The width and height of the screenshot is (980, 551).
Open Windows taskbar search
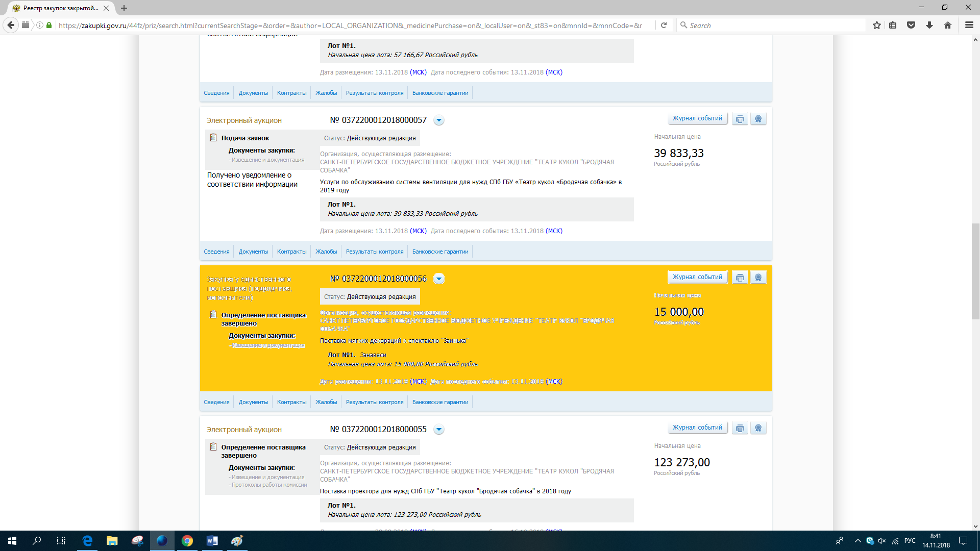click(x=37, y=541)
